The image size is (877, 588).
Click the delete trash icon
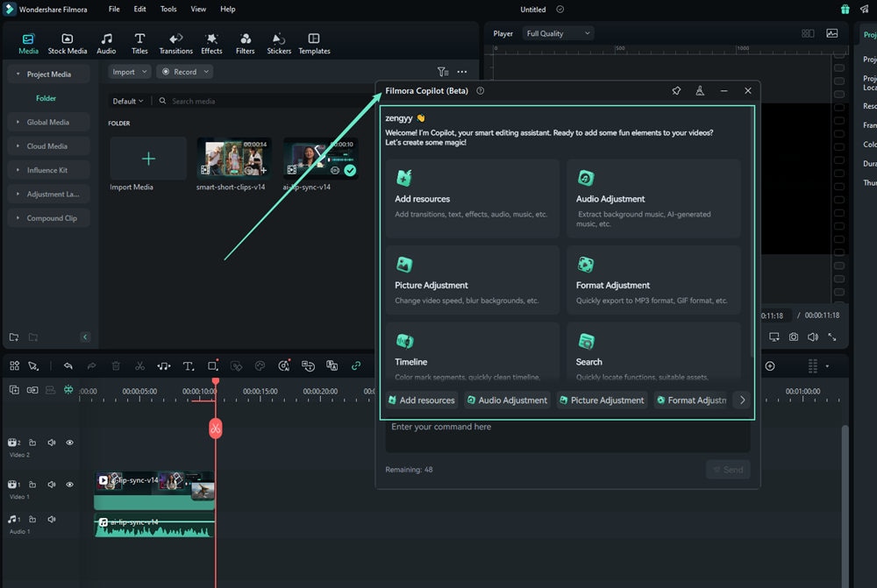pos(116,366)
